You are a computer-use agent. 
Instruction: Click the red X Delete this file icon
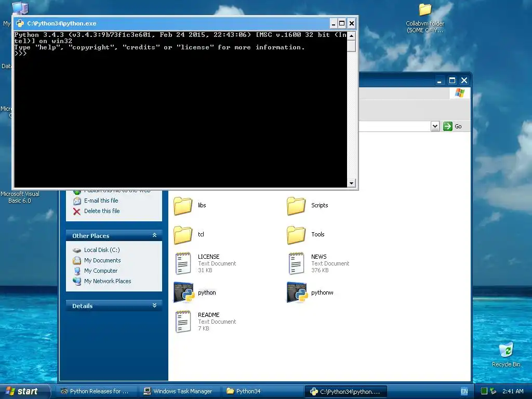[77, 211]
